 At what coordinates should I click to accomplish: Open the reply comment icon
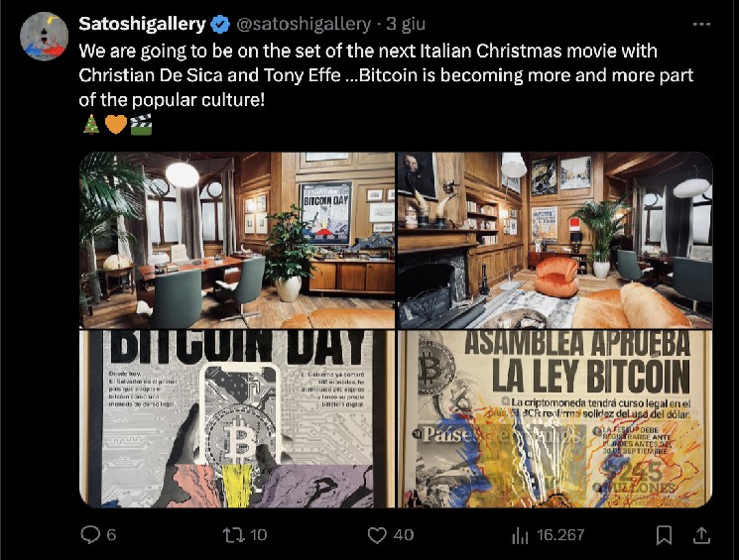point(90,534)
